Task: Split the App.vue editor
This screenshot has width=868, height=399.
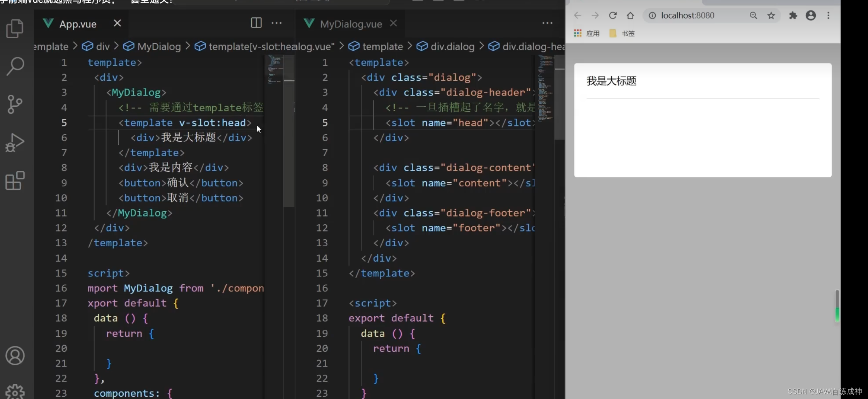Action: (x=256, y=23)
